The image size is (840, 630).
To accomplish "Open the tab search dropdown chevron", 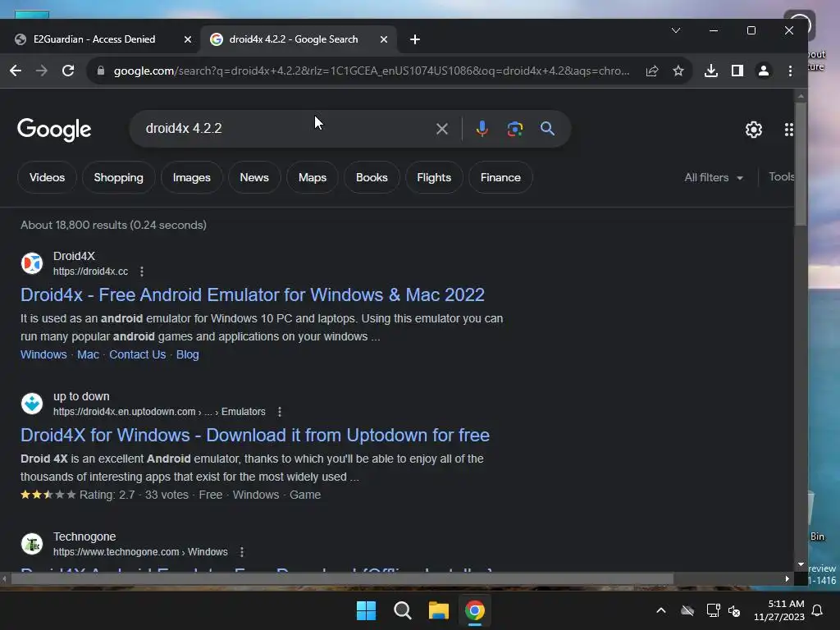I will (676, 30).
